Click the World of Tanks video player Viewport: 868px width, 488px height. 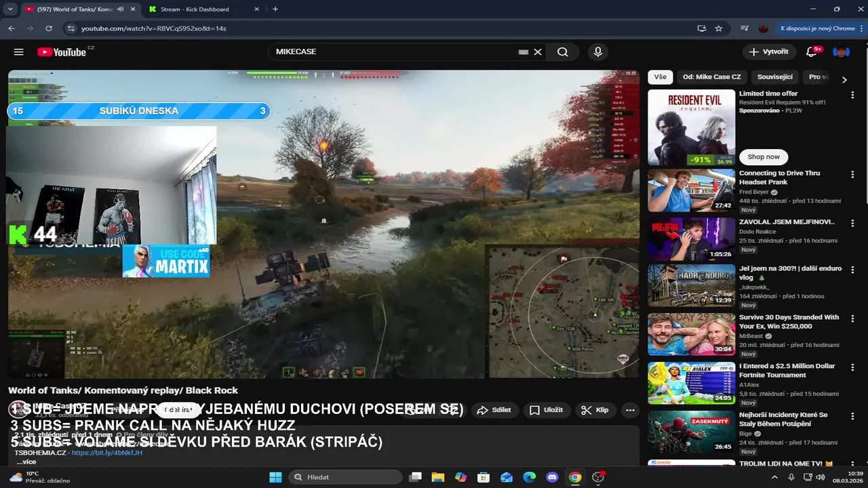[x=323, y=224]
